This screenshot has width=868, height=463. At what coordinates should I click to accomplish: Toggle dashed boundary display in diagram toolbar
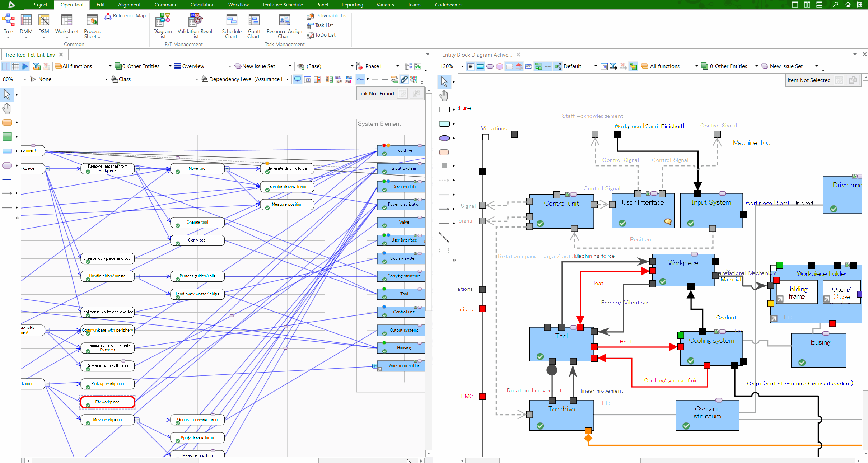coord(509,66)
